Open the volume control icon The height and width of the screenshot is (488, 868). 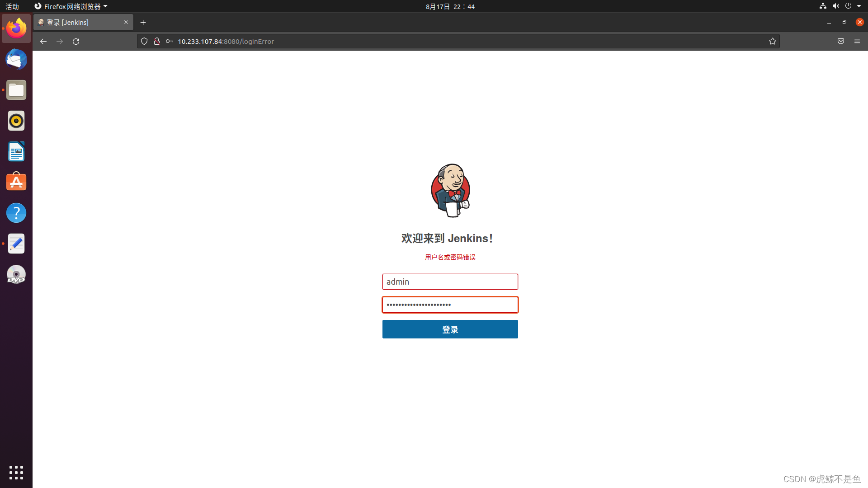[835, 6]
